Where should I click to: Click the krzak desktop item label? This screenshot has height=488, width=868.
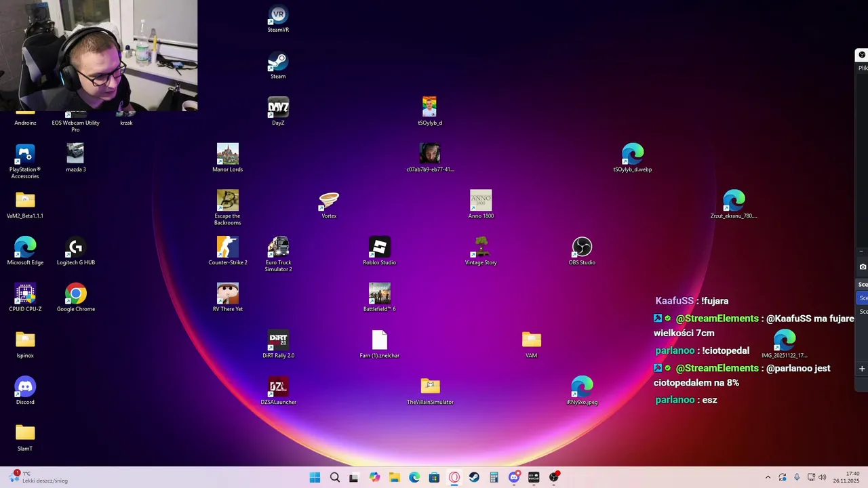coord(126,123)
